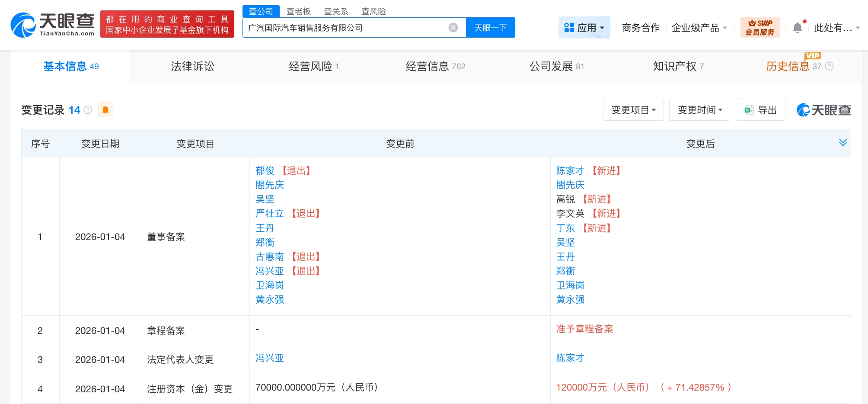Open the 变更时间 filter dropdown
Screen dimensions: 868x404
[x=699, y=109]
